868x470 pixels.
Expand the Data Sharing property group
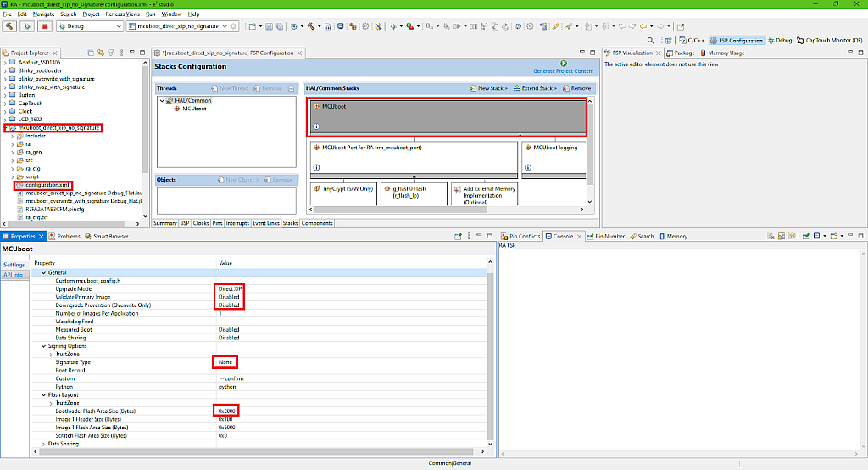click(44, 443)
